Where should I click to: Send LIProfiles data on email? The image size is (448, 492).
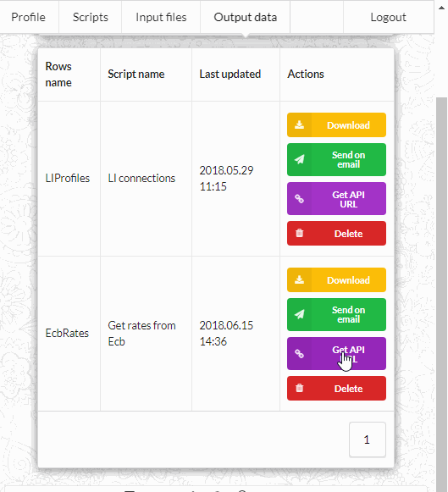pos(336,160)
